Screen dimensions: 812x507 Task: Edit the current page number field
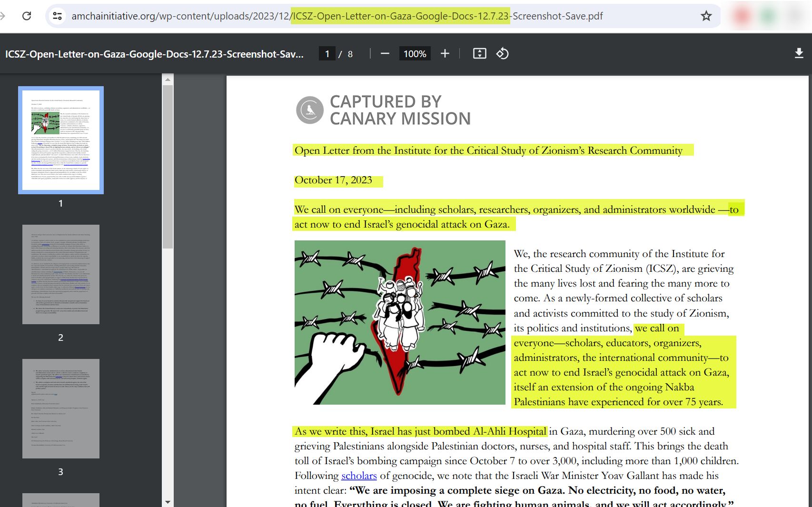tap(327, 54)
